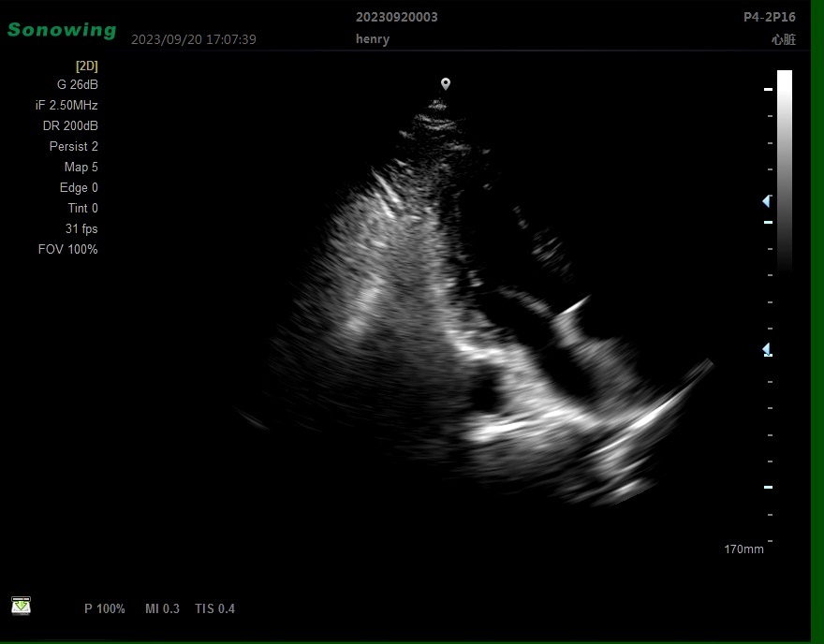Select the DR 200dB dynamic range setting

click(x=70, y=125)
